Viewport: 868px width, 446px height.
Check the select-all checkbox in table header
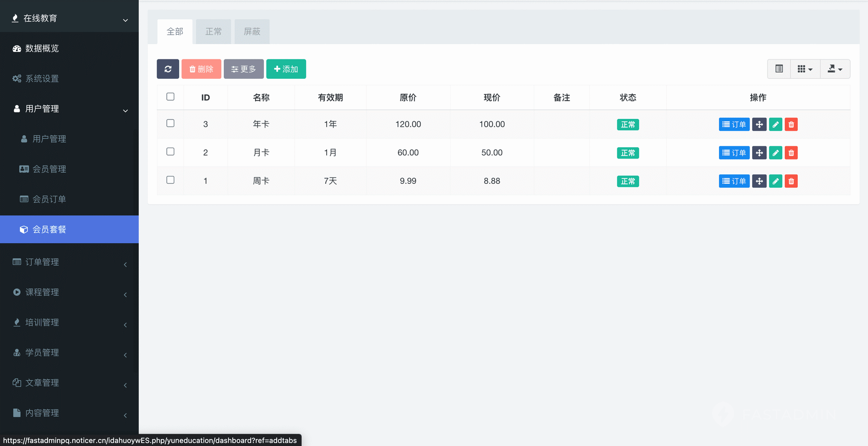coord(170,97)
